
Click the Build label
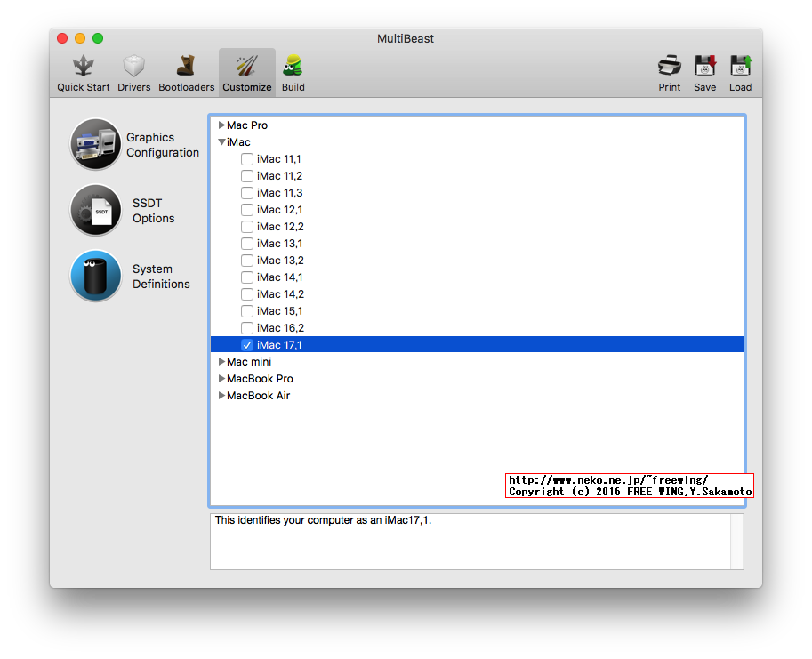pyautogui.click(x=293, y=87)
